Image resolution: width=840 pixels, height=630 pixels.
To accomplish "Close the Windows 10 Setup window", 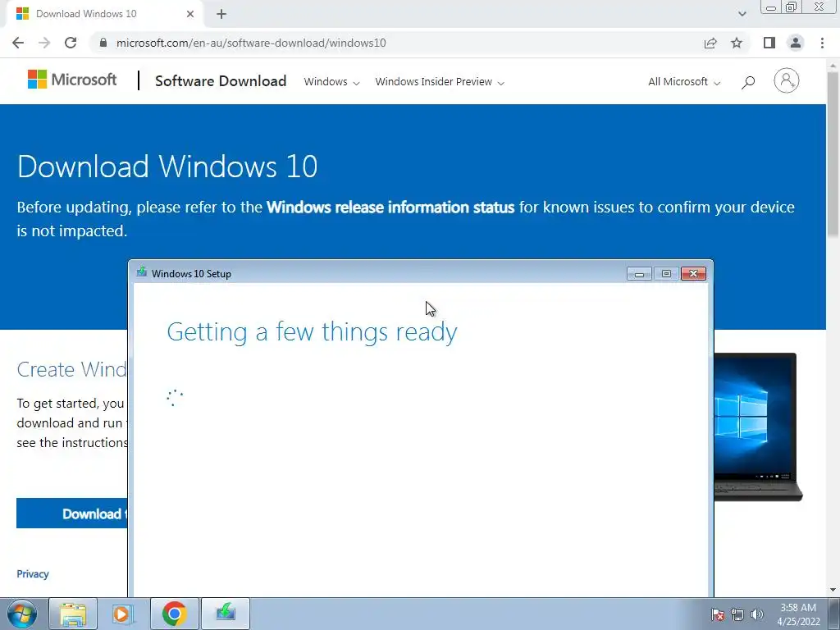I will coord(694,274).
